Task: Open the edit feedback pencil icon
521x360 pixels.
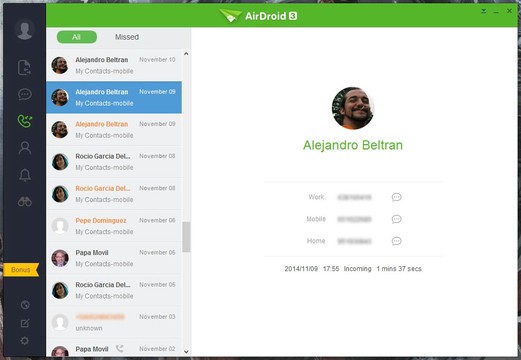Action: [25, 323]
